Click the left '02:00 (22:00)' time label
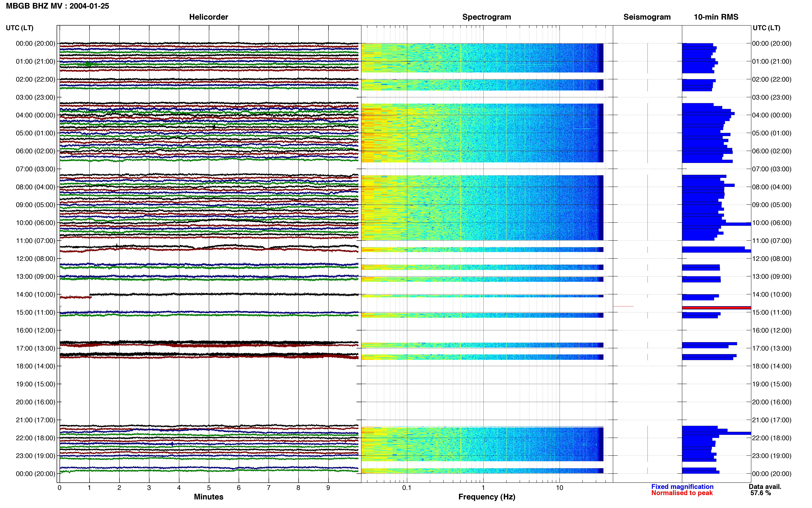Viewport: 812px width, 508px height. 35,79
